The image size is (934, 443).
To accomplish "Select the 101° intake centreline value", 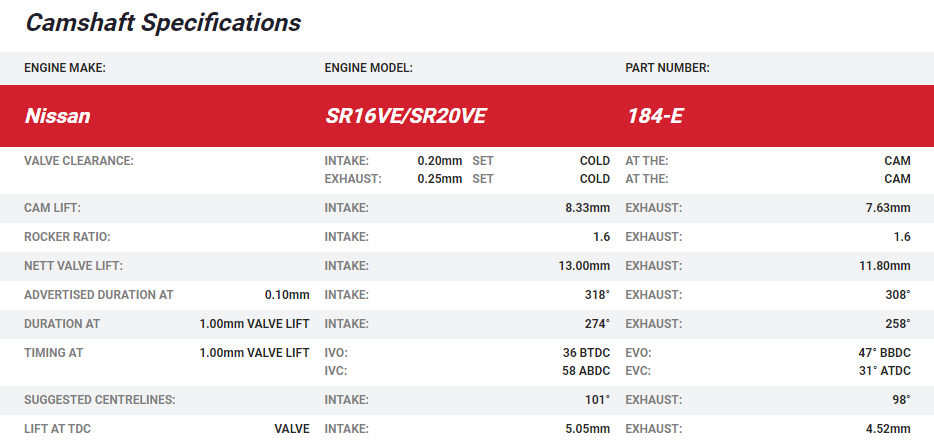I will click(597, 400).
